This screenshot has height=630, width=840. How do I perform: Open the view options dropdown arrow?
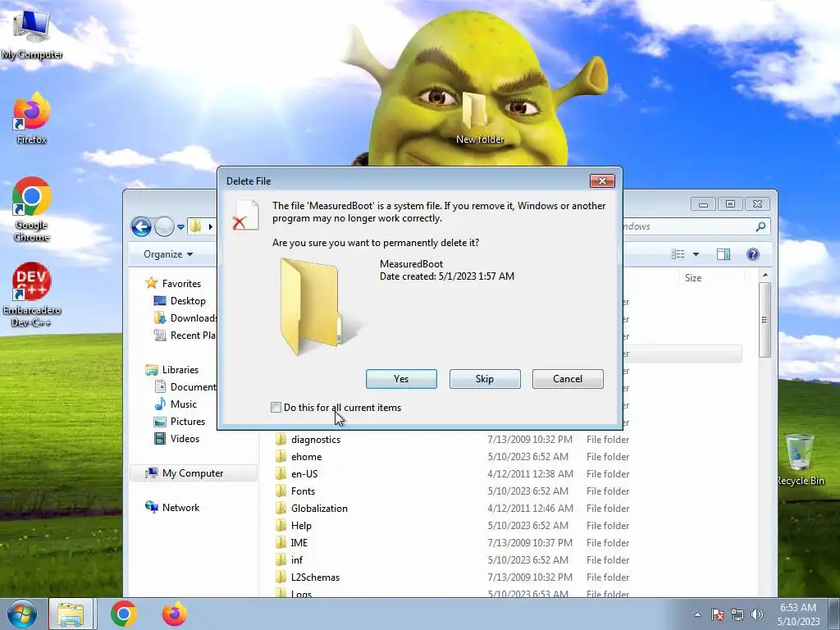coord(696,254)
